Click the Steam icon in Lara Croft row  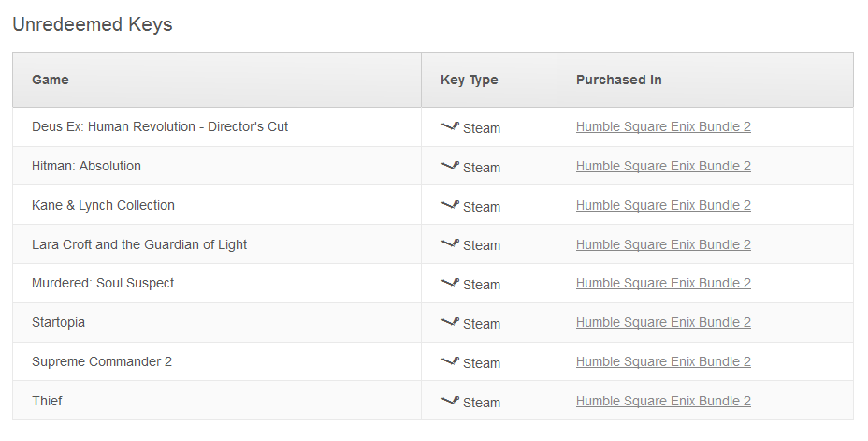(450, 243)
